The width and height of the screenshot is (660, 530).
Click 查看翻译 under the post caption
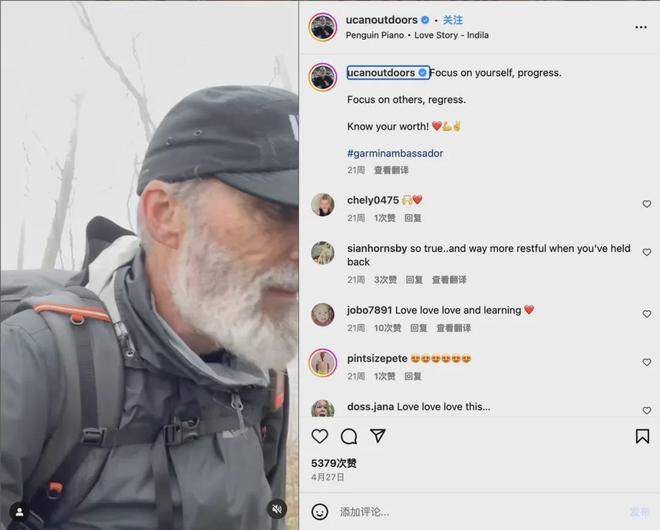391,170
